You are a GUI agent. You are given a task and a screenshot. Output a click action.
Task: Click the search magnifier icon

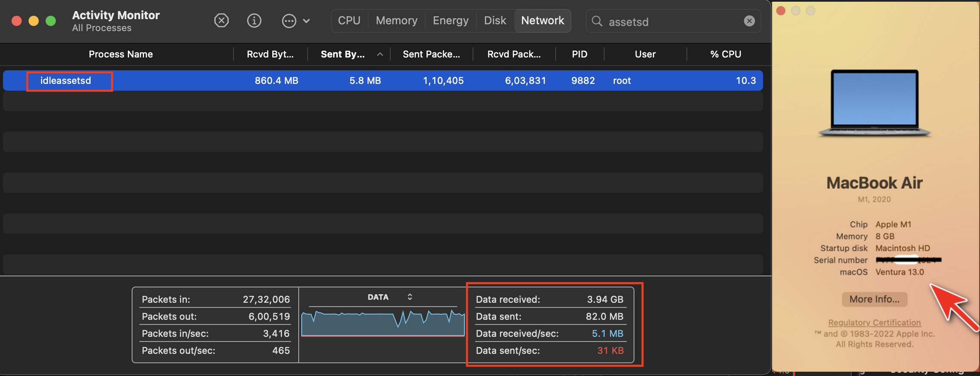pyautogui.click(x=597, y=21)
